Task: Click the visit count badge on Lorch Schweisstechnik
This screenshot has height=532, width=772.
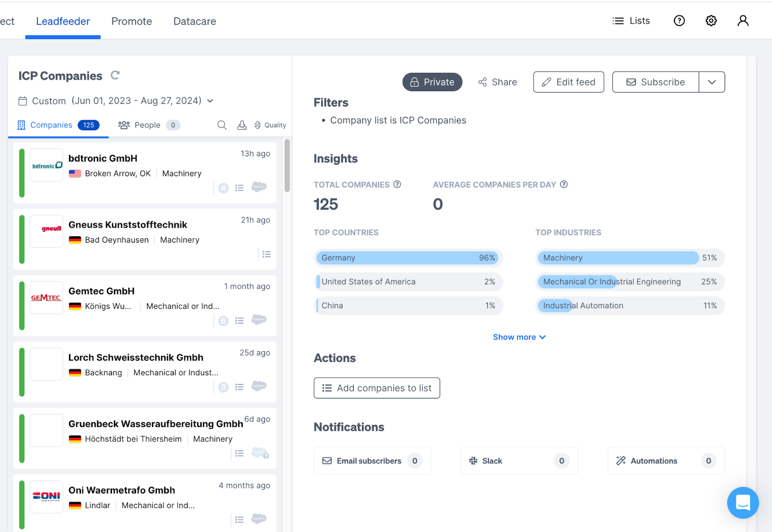Action: point(223,387)
